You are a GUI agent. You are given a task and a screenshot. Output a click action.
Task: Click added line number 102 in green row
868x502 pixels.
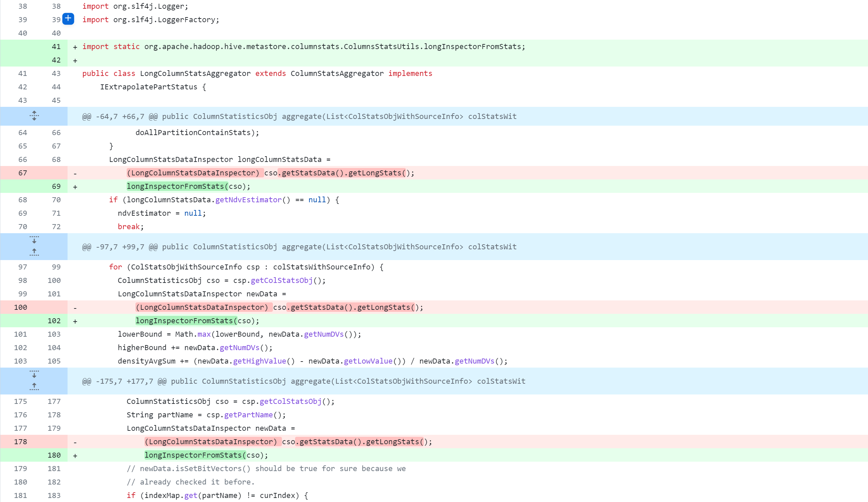coord(54,321)
